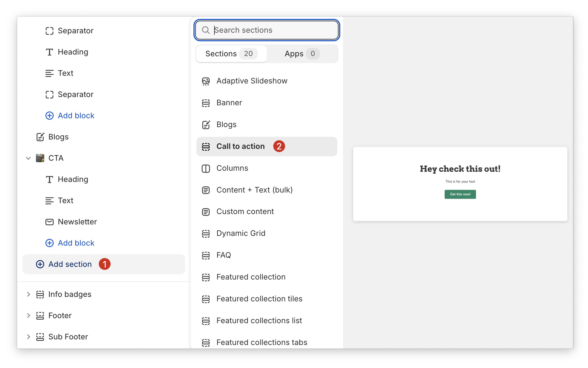Screen dimensions: 588x368
Task: Collapse the CTA section
Action: (28, 158)
